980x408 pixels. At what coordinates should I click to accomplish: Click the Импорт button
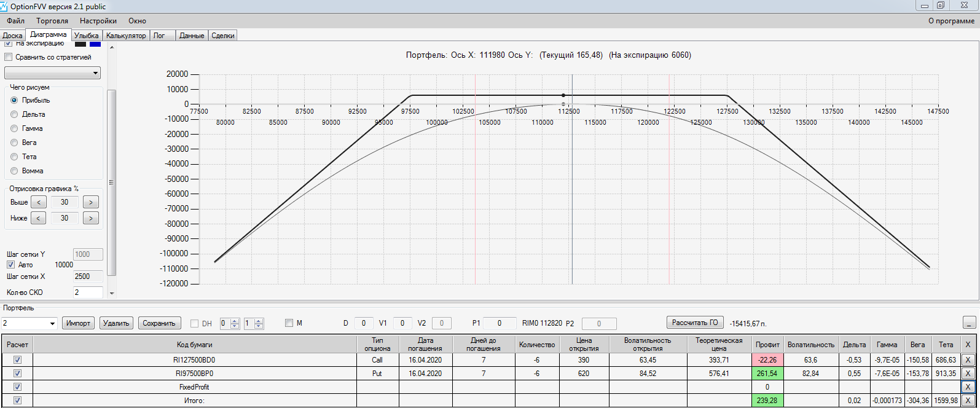click(79, 323)
